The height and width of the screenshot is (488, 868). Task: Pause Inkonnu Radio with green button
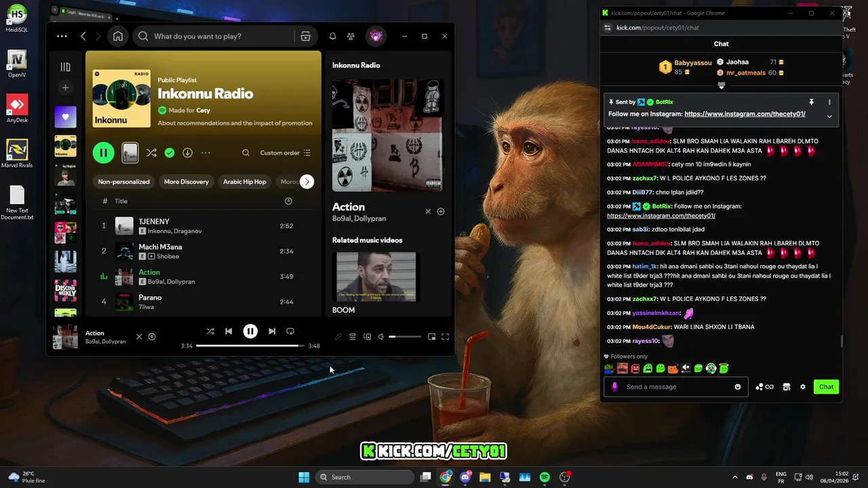[103, 152]
